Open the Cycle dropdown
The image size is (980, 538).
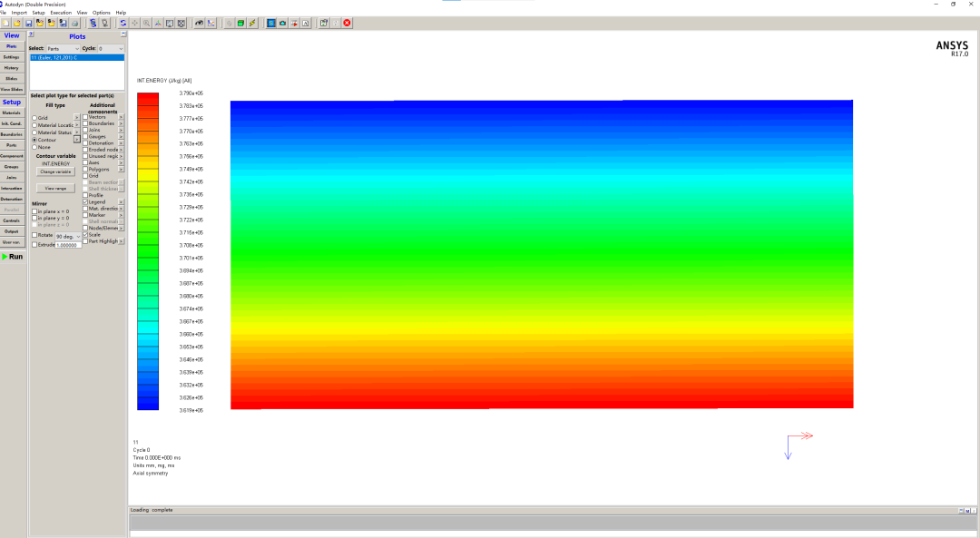(x=111, y=48)
